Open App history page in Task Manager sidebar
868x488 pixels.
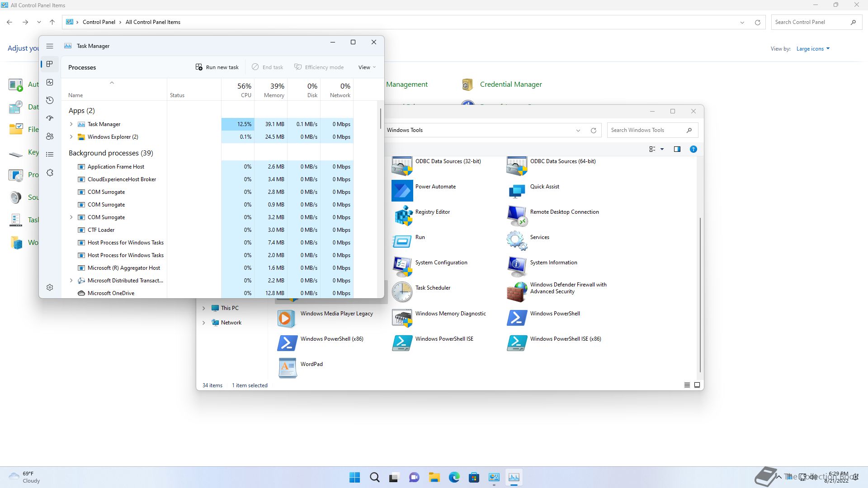pos(50,100)
